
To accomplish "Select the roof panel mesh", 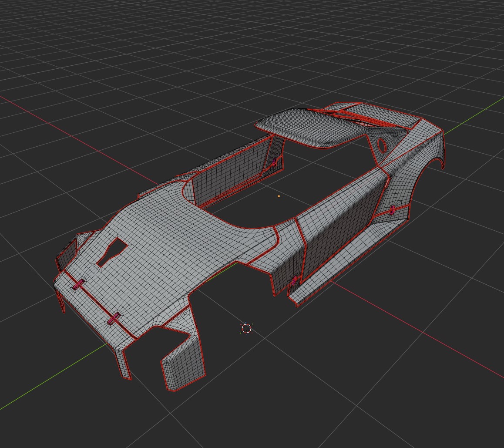I will pyautogui.click(x=312, y=128).
